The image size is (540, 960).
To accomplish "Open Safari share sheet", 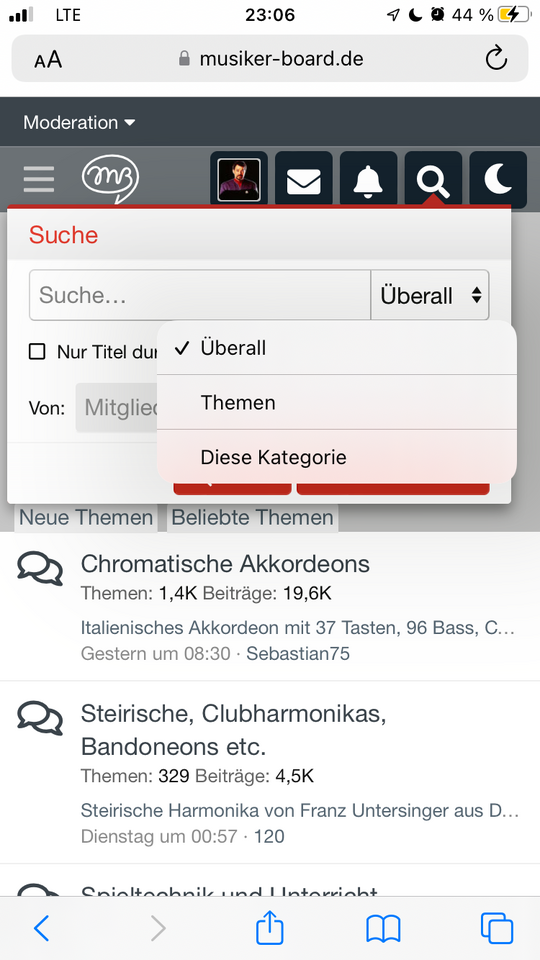I will pyautogui.click(x=269, y=927).
